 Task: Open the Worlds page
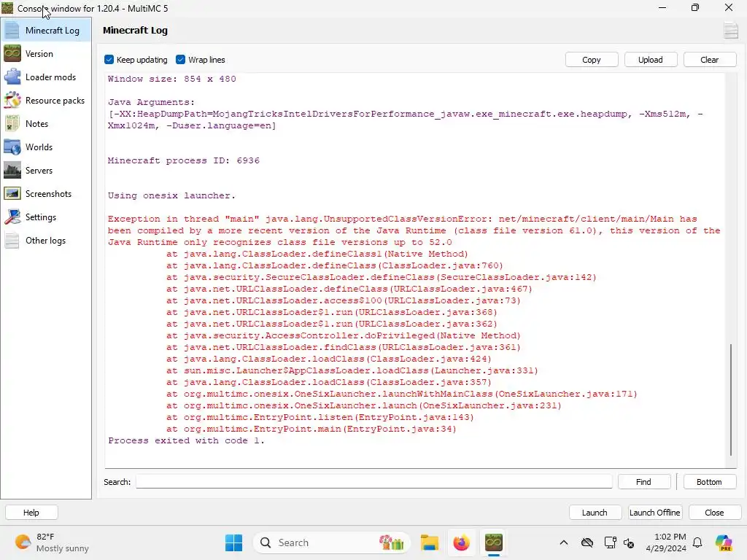tap(46, 147)
